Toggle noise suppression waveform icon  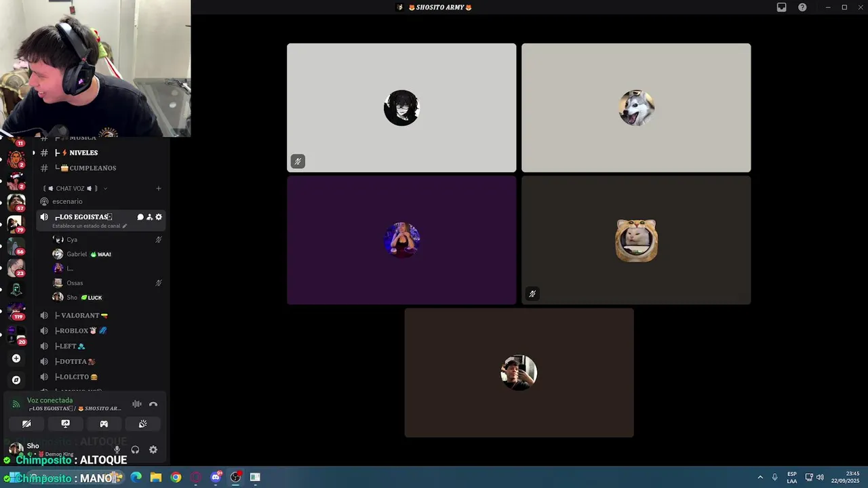(x=137, y=404)
